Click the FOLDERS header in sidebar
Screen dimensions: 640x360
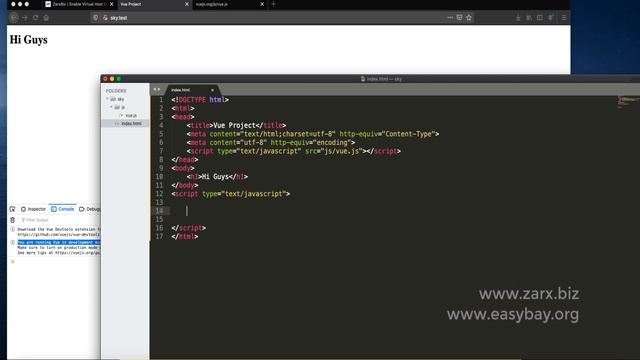point(116,91)
